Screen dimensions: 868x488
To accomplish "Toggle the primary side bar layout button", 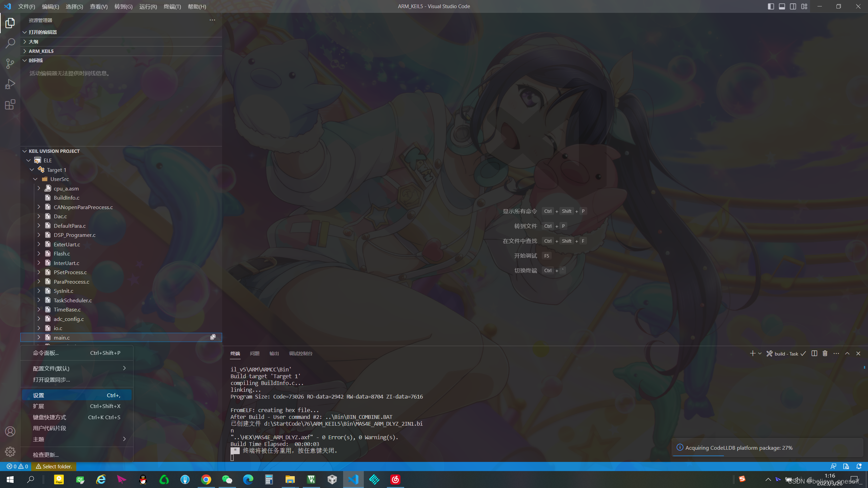I will pyautogui.click(x=771, y=6).
